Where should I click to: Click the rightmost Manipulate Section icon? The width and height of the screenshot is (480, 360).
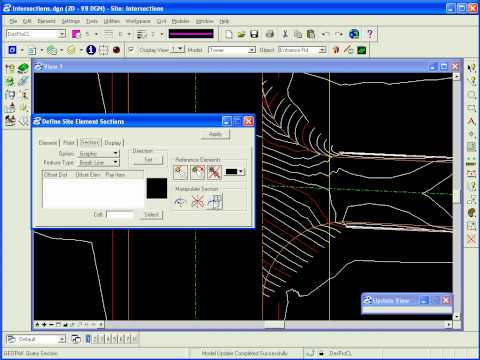coord(215,202)
